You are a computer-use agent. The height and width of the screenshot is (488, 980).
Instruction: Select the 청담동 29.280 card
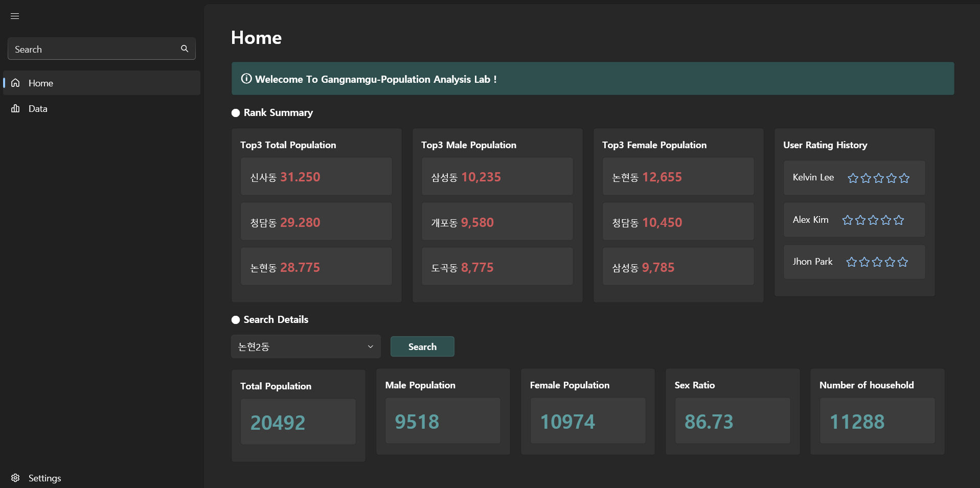(x=316, y=221)
